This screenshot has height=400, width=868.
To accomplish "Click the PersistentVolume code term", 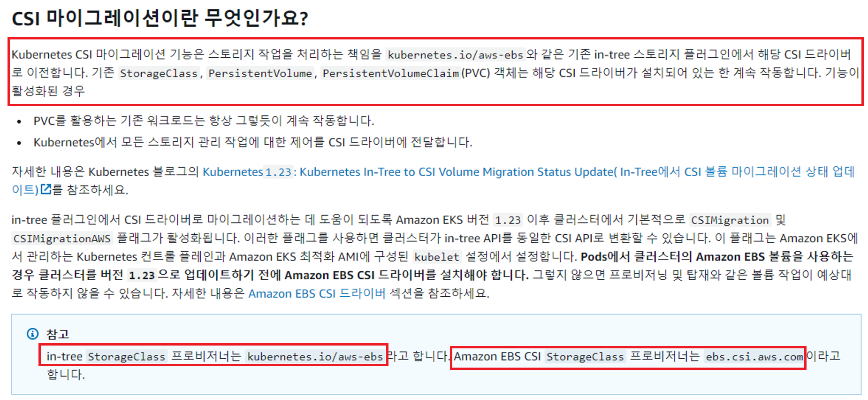I will pyautogui.click(x=260, y=73).
